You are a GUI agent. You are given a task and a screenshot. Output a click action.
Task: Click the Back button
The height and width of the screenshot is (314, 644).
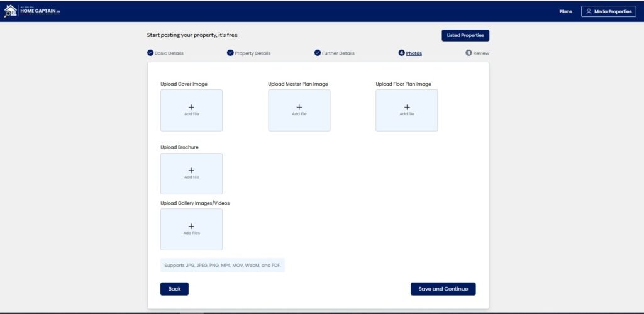pos(174,289)
